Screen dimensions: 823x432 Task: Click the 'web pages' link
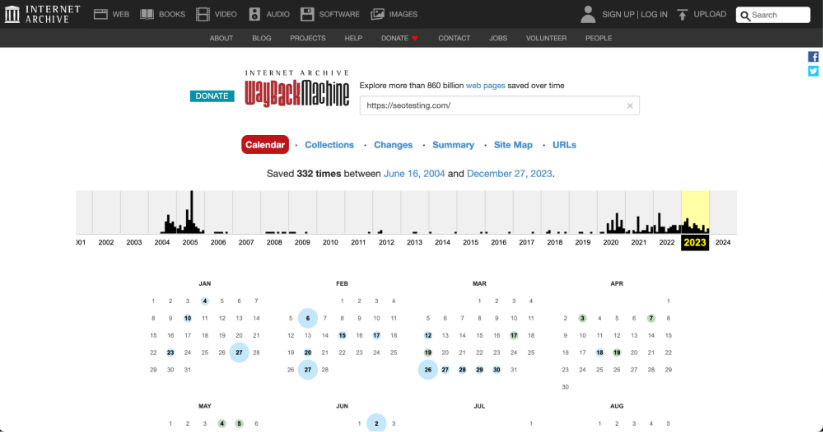(486, 85)
